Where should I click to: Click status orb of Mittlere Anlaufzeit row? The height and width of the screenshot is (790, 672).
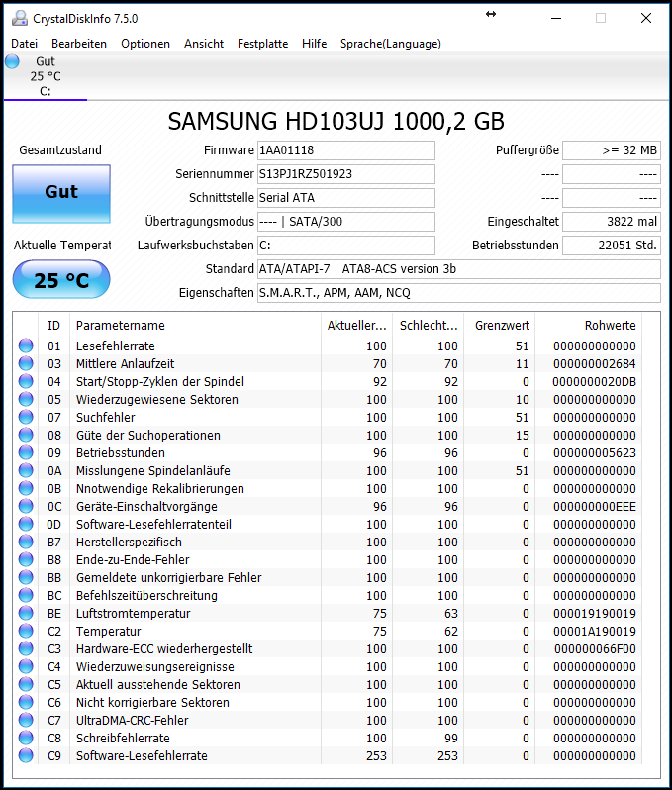pyautogui.click(x=26, y=363)
